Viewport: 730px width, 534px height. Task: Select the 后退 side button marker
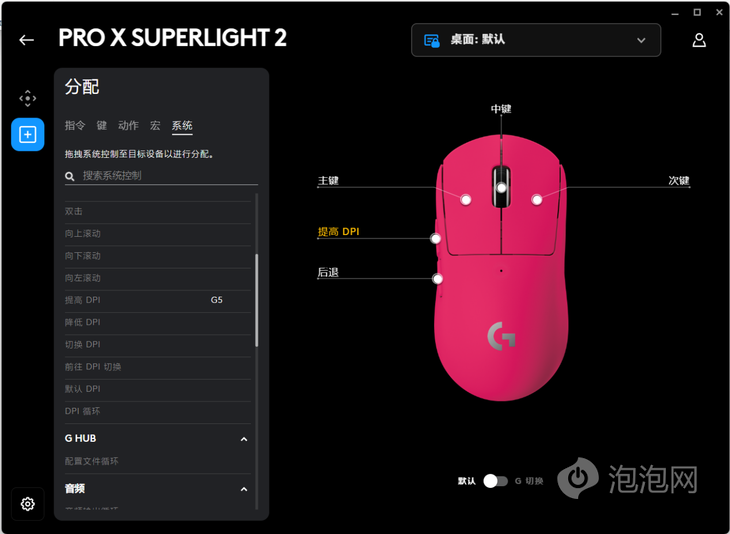click(x=437, y=279)
